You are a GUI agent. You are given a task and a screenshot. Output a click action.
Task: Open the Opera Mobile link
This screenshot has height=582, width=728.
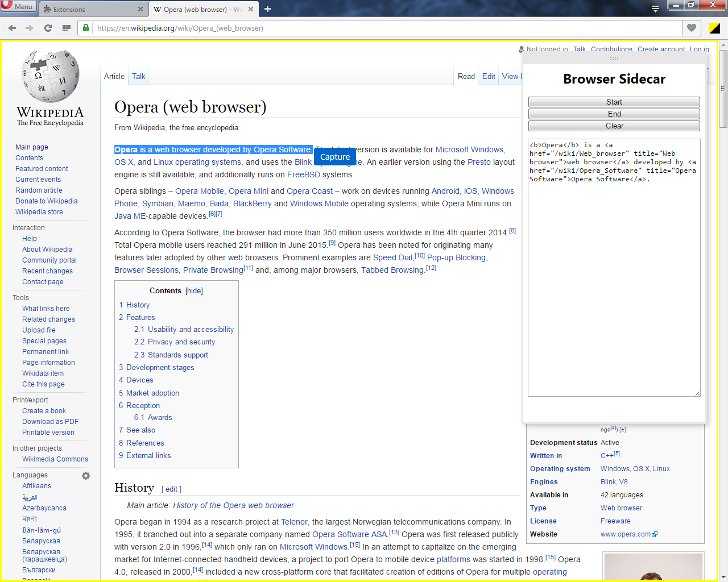[200, 191]
